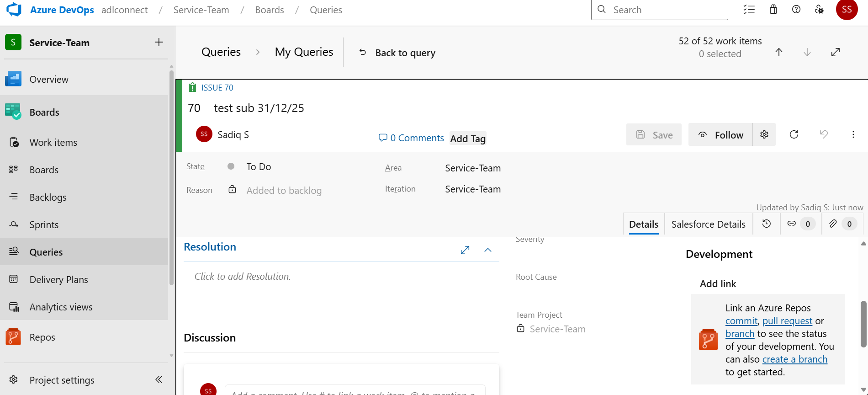Click the work item page scrollbar
The width and height of the screenshot is (868, 395).
pos(863,324)
